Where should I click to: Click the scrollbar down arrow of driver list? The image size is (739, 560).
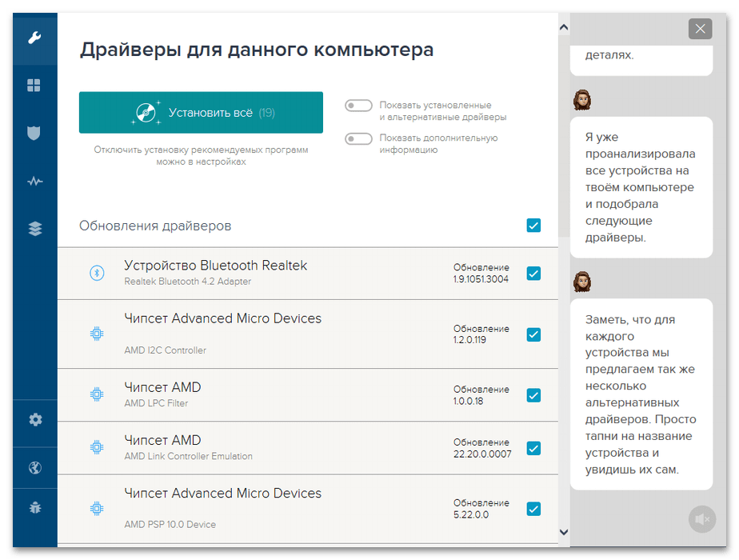(x=564, y=531)
